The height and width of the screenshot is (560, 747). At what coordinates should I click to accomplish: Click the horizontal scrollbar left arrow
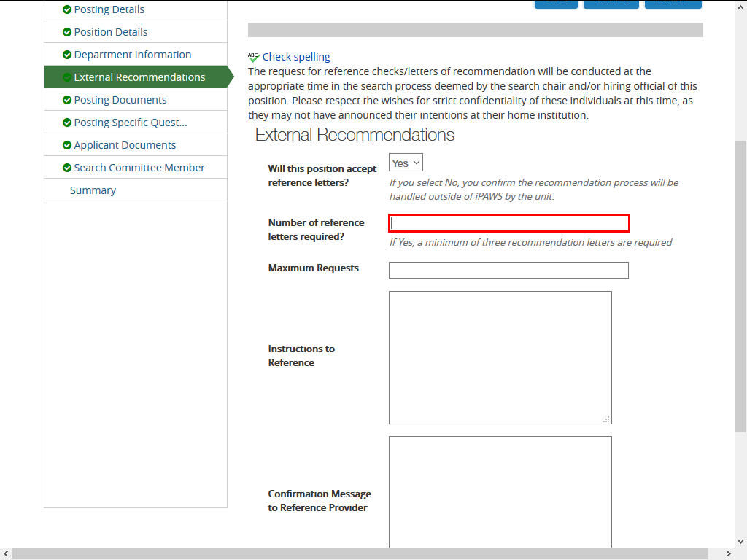pyautogui.click(x=6, y=554)
